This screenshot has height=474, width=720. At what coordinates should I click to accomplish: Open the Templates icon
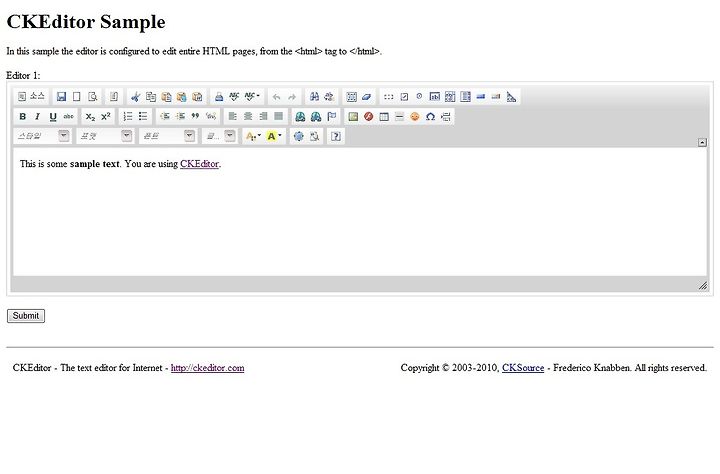tap(113, 96)
